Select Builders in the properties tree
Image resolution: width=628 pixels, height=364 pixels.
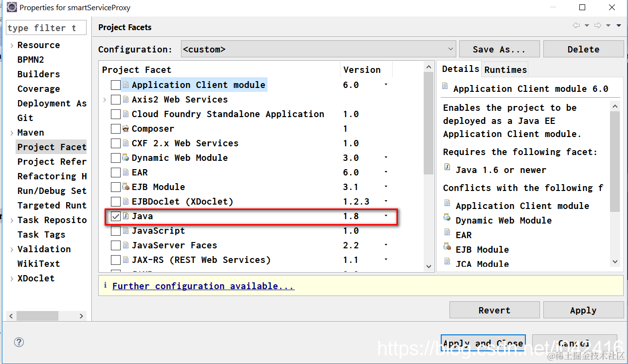pos(38,74)
